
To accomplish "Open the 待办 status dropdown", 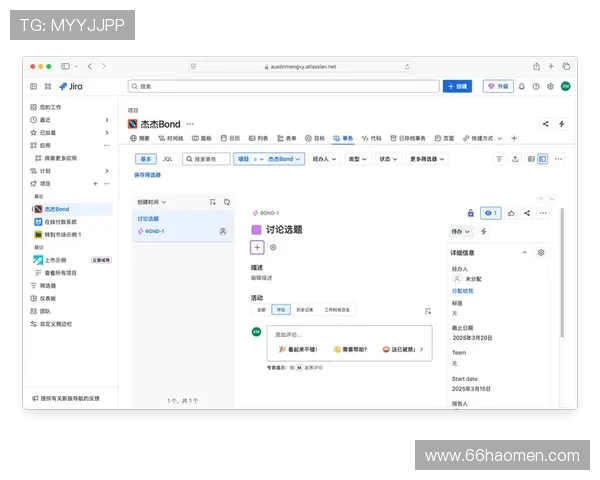I will click(460, 232).
